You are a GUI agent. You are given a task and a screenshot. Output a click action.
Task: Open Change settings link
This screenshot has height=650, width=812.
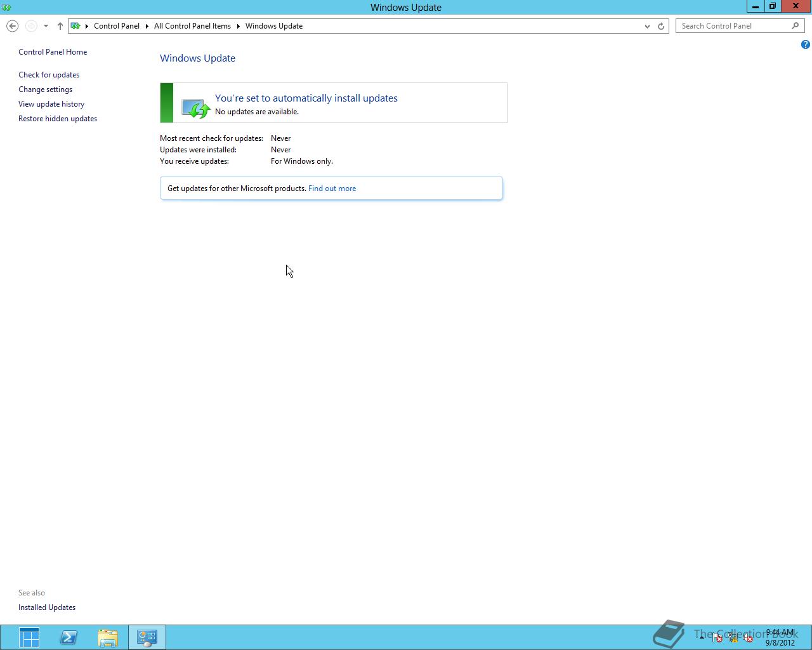(45, 90)
